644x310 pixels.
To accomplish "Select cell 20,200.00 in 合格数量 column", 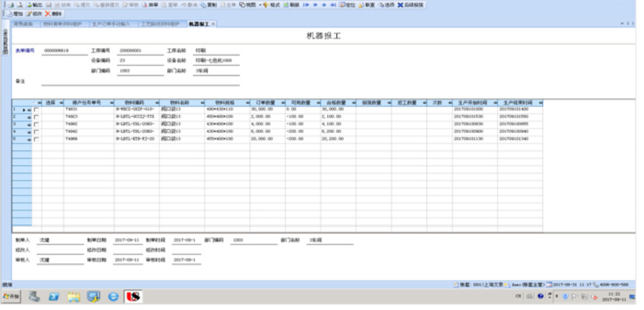I will click(x=339, y=139).
